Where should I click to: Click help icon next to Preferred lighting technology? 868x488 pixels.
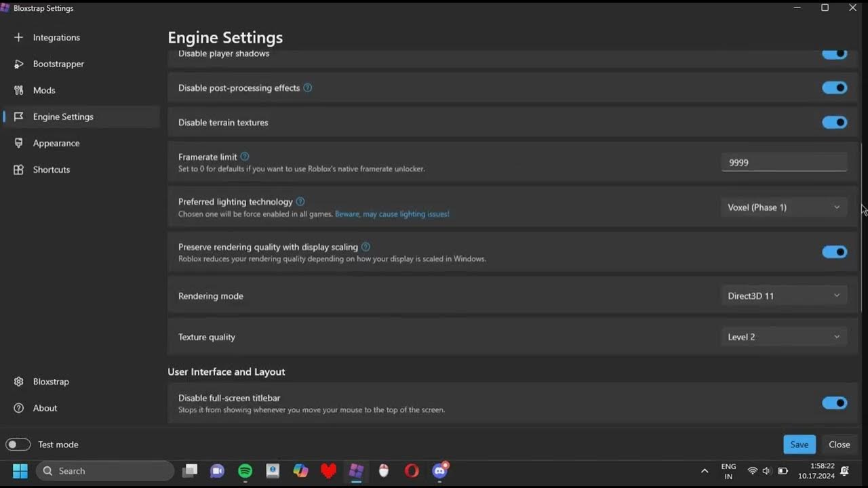click(300, 202)
